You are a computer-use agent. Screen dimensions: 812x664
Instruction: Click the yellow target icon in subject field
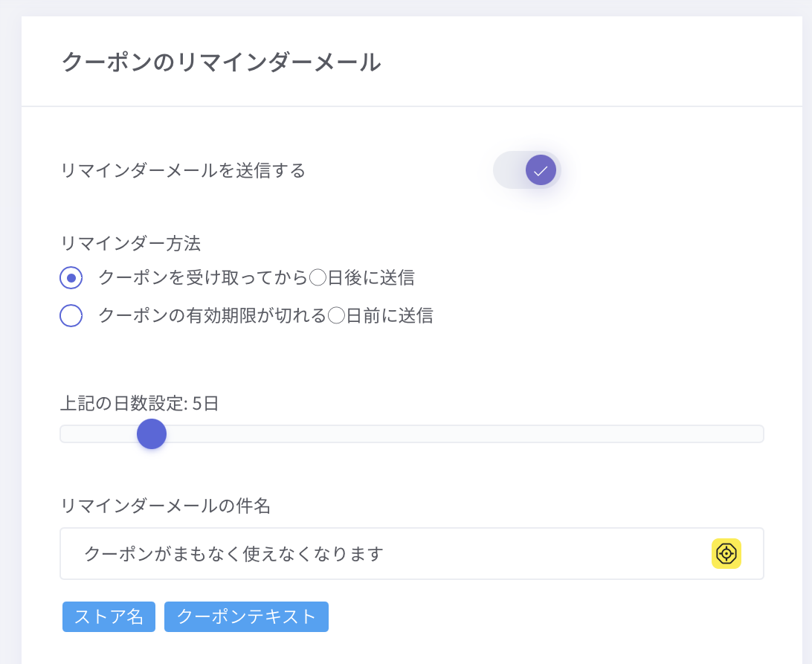click(726, 553)
